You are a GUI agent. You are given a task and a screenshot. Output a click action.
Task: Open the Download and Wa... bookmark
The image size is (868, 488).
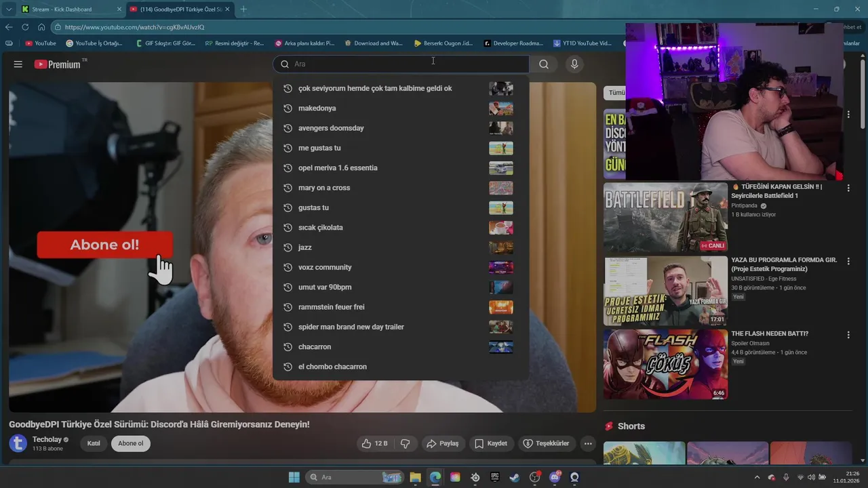pyautogui.click(x=374, y=43)
